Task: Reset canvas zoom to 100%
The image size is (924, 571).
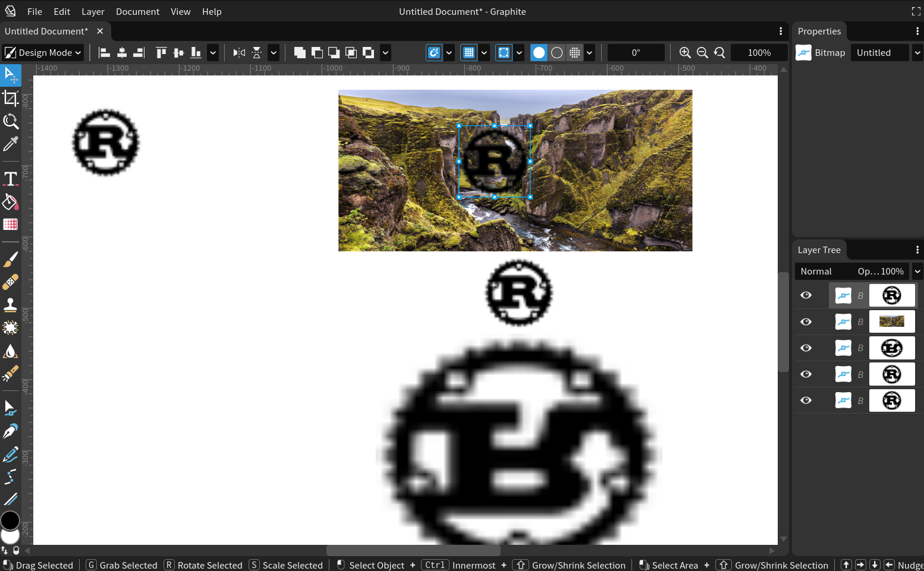Action: click(x=719, y=53)
